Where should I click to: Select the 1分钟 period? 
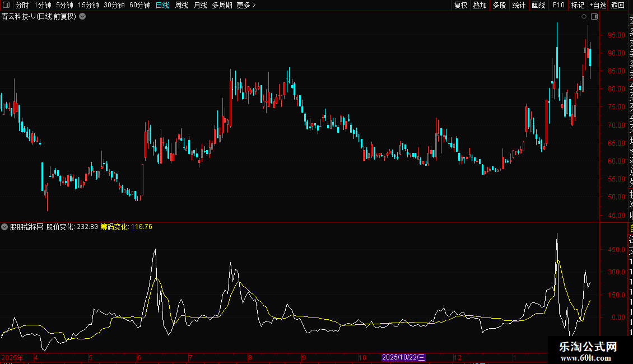43,5
